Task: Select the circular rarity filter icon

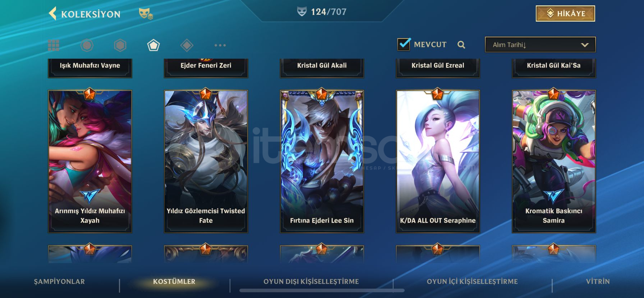Action: 87,45
